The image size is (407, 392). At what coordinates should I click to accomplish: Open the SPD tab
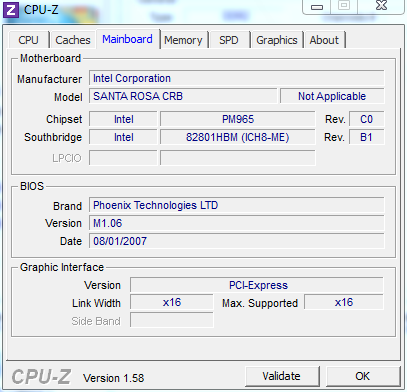pos(229,40)
